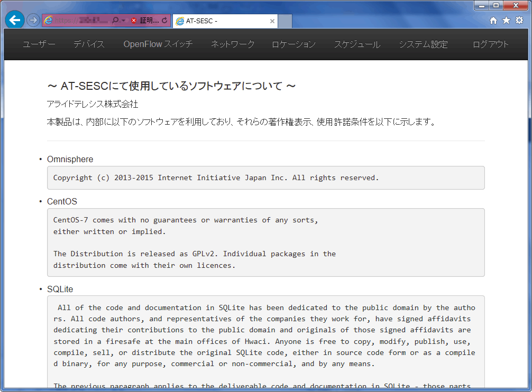
Task: Click the search magnifier in address bar
Action: pos(115,20)
